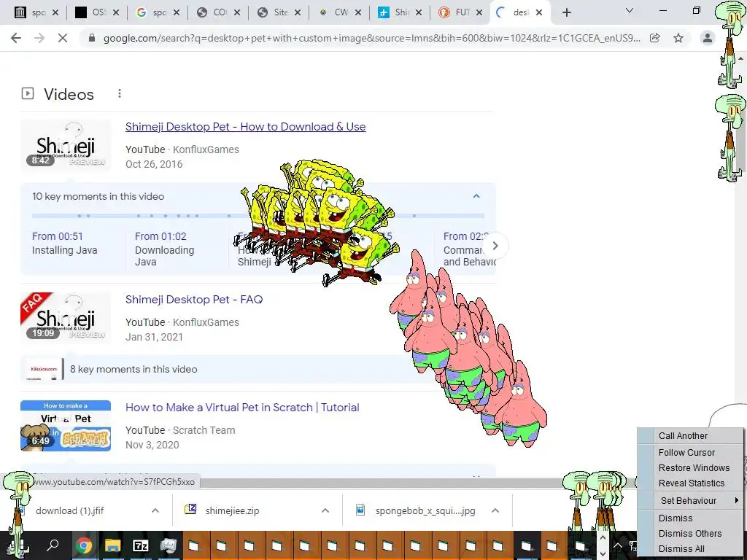This screenshot has height=560, width=747.
Task: Click the 'Nov 3, 2020' date text
Action: click(152, 446)
